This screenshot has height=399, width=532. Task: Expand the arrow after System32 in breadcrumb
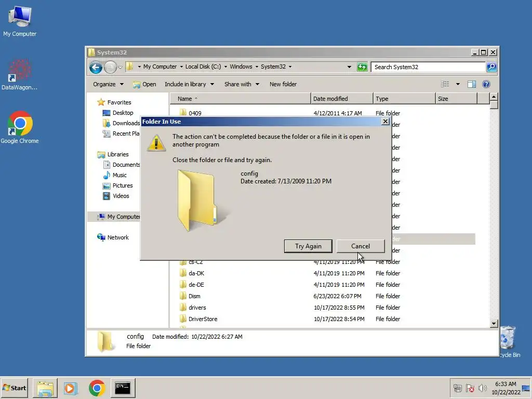coord(290,67)
